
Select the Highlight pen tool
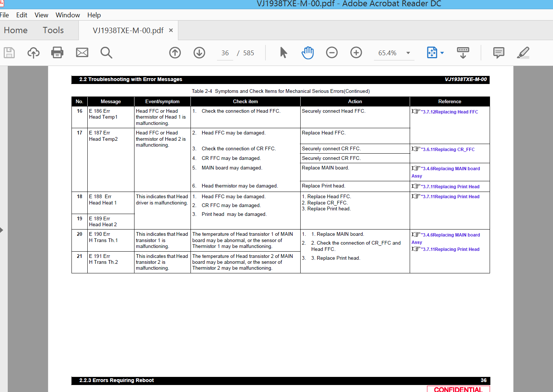[x=523, y=53]
